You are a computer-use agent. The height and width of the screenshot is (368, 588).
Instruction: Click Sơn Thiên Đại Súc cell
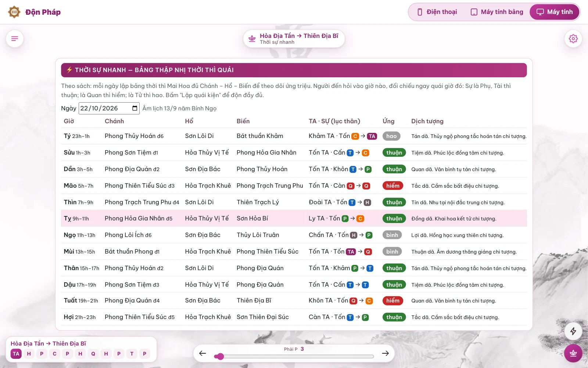(x=263, y=317)
